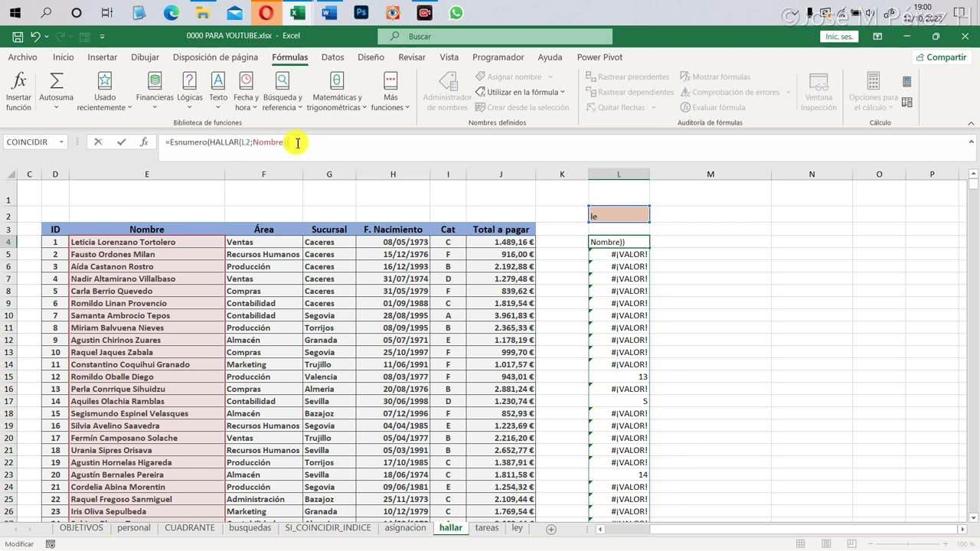Image resolution: width=980 pixels, height=551 pixels.
Task: Select column L header
Action: [x=619, y=174]
